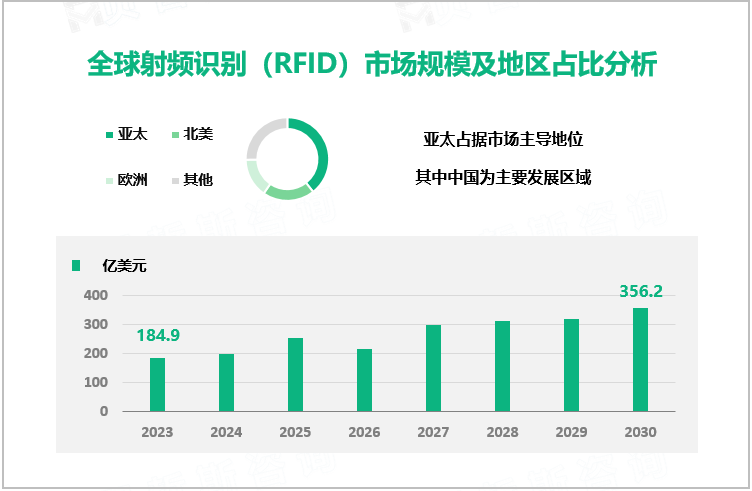Viewport: 752px width, 491px height.
Task: Click the 2029 x-axis label
Action: click(572, 433)
